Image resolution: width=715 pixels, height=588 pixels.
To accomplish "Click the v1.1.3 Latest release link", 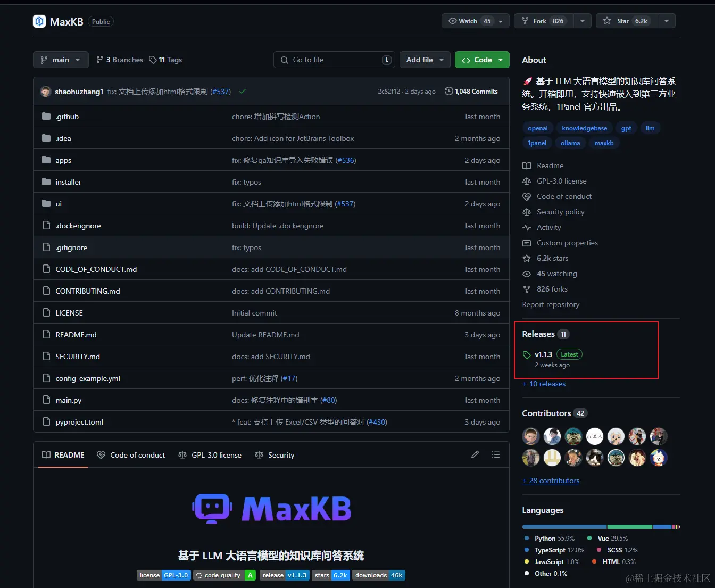I will [553, 354].
